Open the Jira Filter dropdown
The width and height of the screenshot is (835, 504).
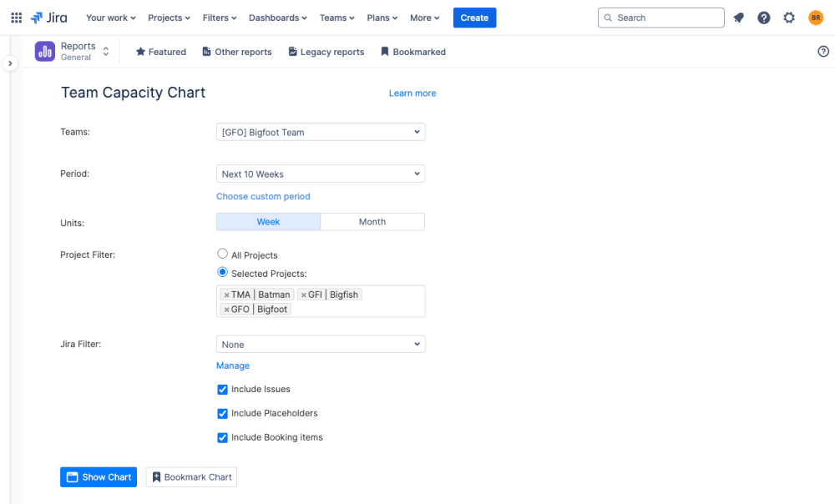[321, 345]
